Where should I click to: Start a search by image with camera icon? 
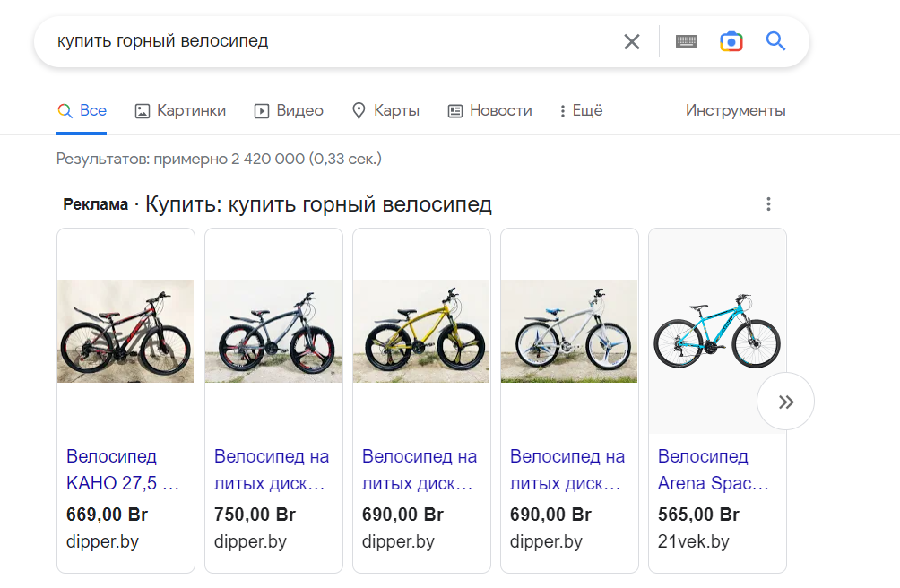(x=731, y=41)
